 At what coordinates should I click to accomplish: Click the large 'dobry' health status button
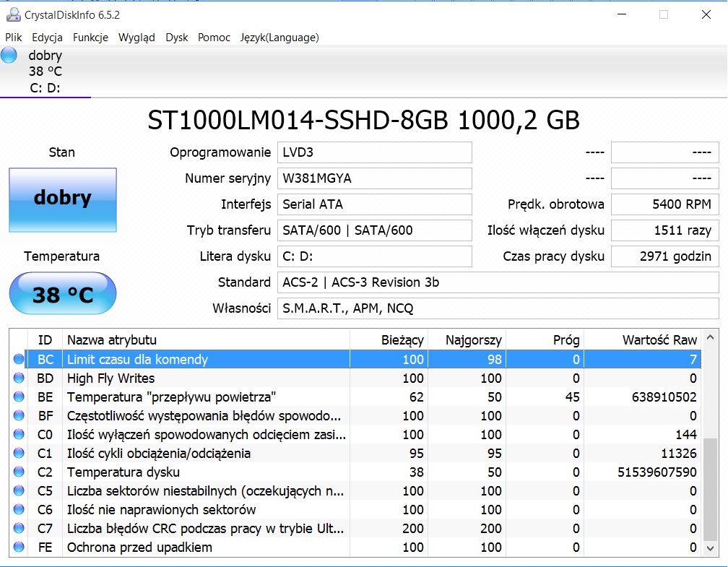coord(63,199)
